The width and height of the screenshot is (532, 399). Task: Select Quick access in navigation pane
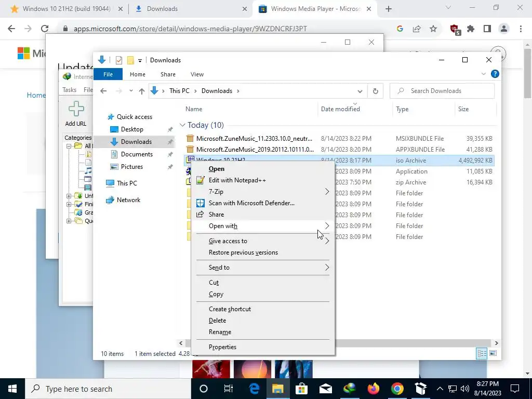click(x=135, y=117)
